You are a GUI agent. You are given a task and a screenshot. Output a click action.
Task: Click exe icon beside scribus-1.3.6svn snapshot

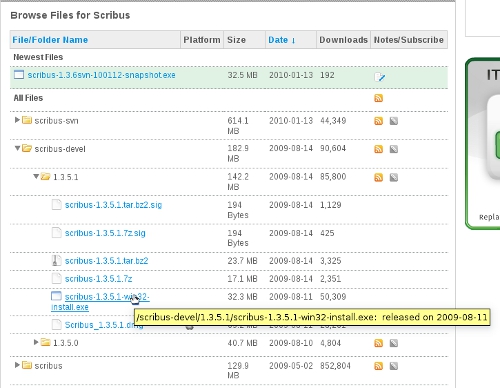pos(19,75)
